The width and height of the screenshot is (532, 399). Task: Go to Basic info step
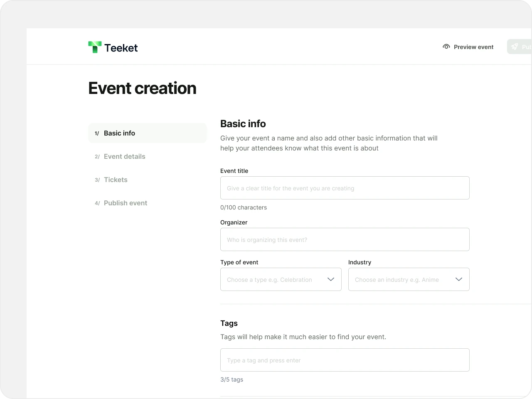click(148, 133)
